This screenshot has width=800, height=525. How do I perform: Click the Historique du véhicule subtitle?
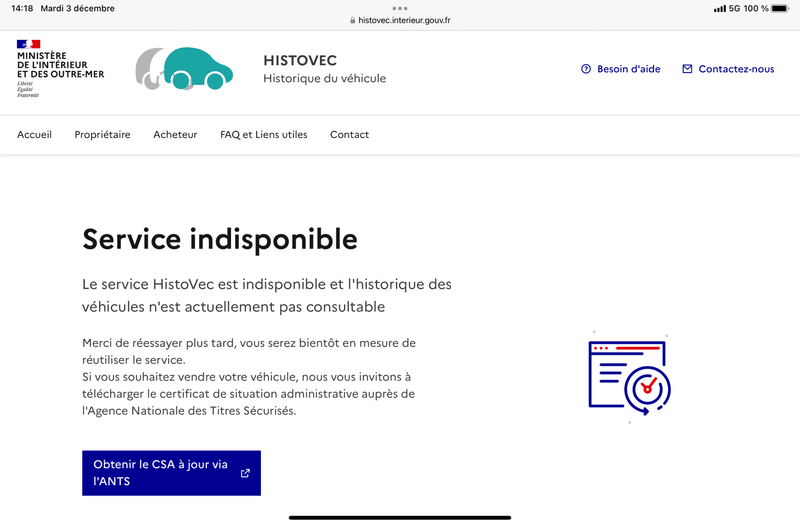tap(324, 79)
